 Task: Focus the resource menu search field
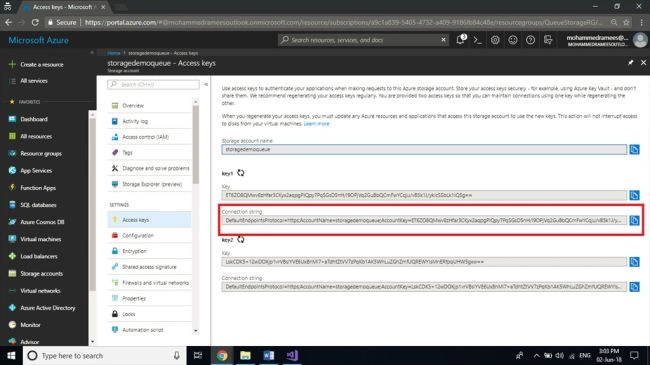click(153, 84)
